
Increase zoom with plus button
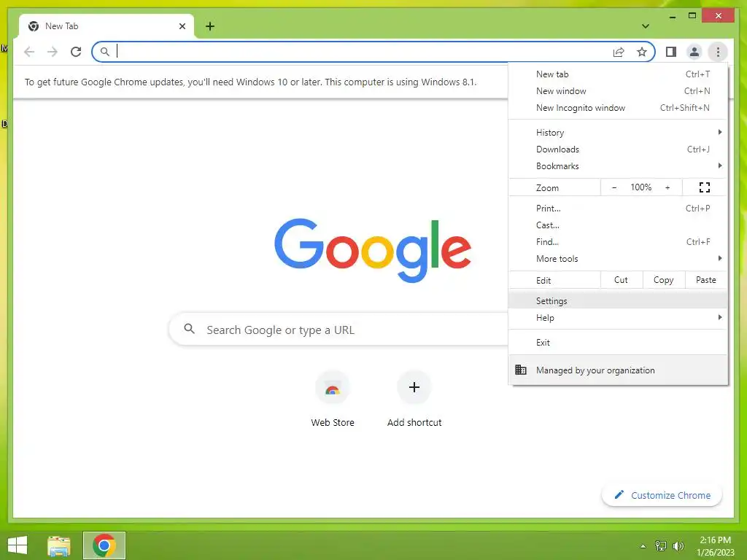tap(667, 187)
